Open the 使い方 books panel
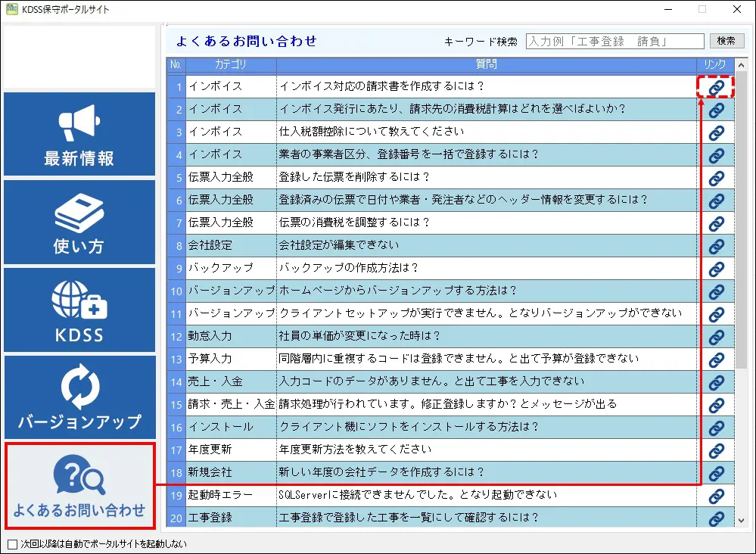Viewport: 756px width, 554px height. click(79, 223)
